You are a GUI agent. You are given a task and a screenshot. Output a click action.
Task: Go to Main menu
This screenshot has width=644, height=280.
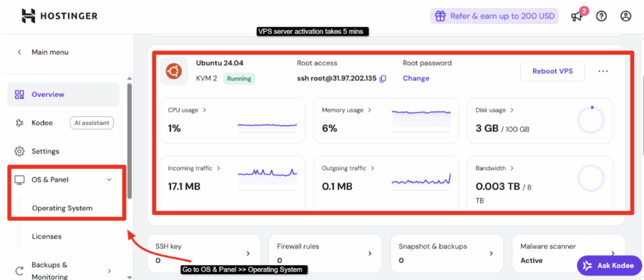point(50,53)
